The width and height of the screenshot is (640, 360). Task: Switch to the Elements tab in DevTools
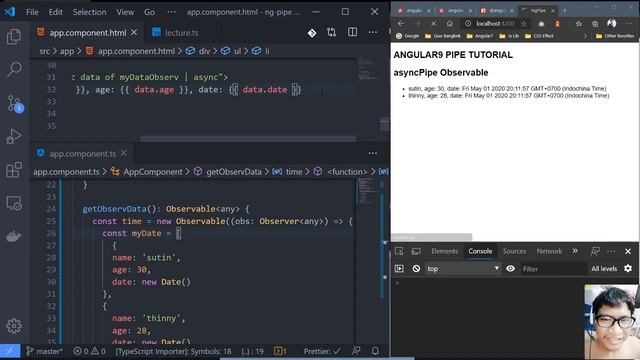tap(445, 251)
